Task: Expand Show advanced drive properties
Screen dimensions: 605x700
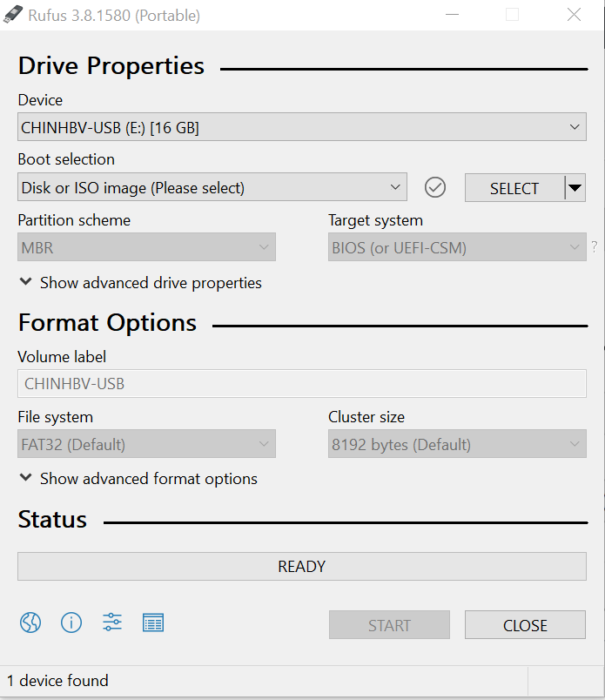Action: click(140, 283)
